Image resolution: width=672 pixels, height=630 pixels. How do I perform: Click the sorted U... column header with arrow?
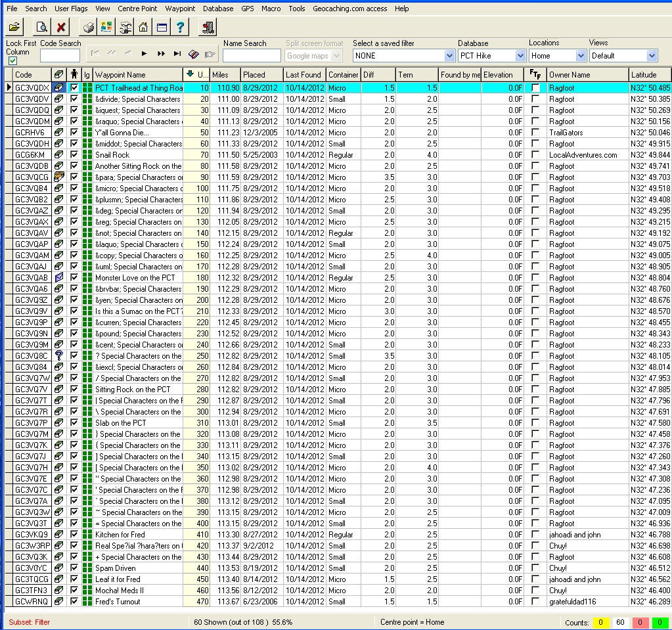(196, 75)
